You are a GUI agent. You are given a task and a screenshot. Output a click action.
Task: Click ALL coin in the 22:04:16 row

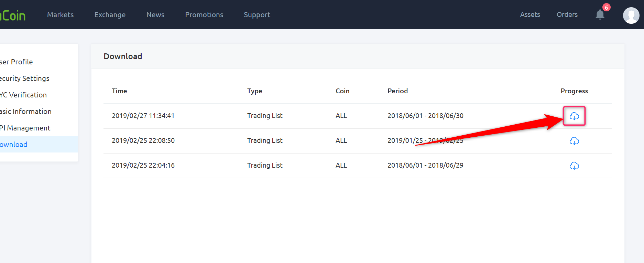click(x=341, y=165)
